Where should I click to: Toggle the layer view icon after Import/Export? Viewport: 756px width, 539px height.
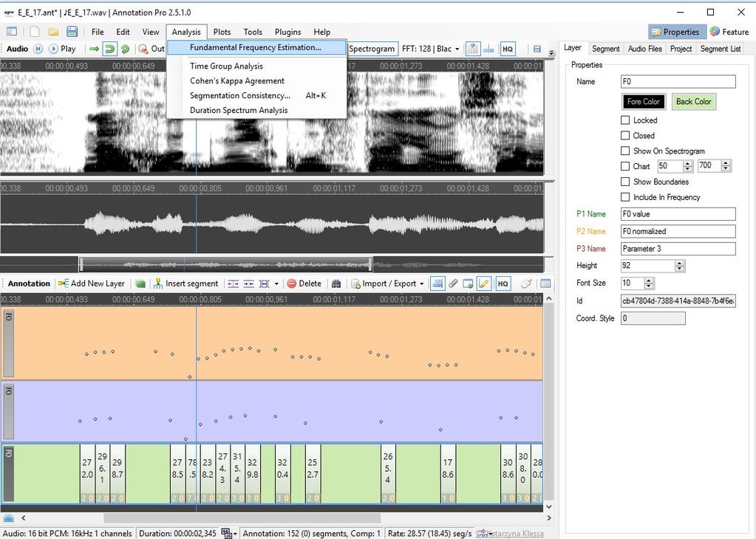437,284
